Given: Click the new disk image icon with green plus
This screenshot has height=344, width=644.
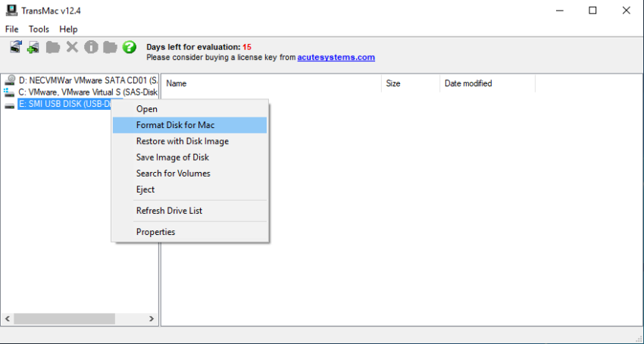Looking at the screenshot, I should pos(33,47).
